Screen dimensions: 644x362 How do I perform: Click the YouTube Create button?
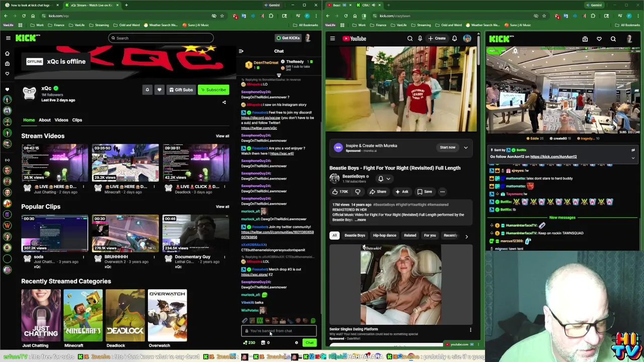[x=437, y=38]
